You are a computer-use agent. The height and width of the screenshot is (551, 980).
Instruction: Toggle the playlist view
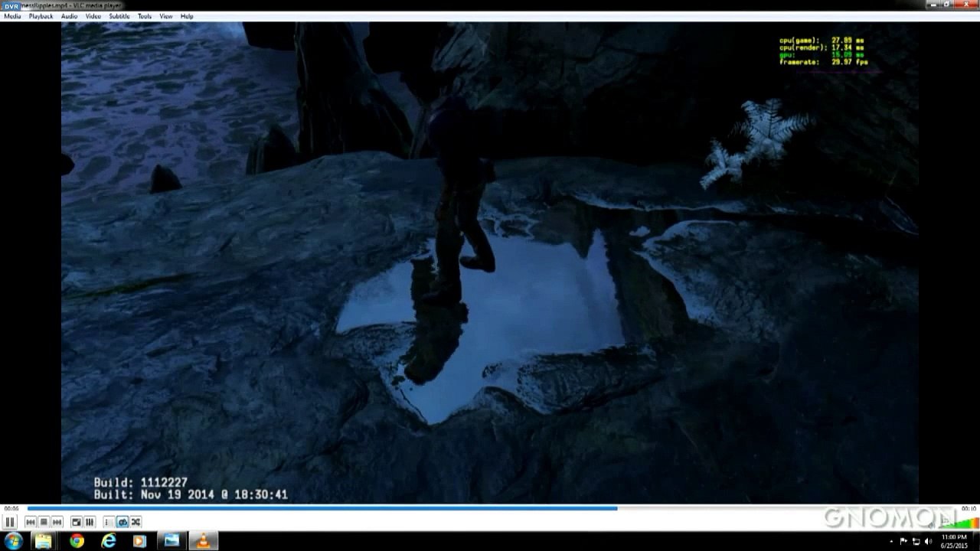click(109, 522)
